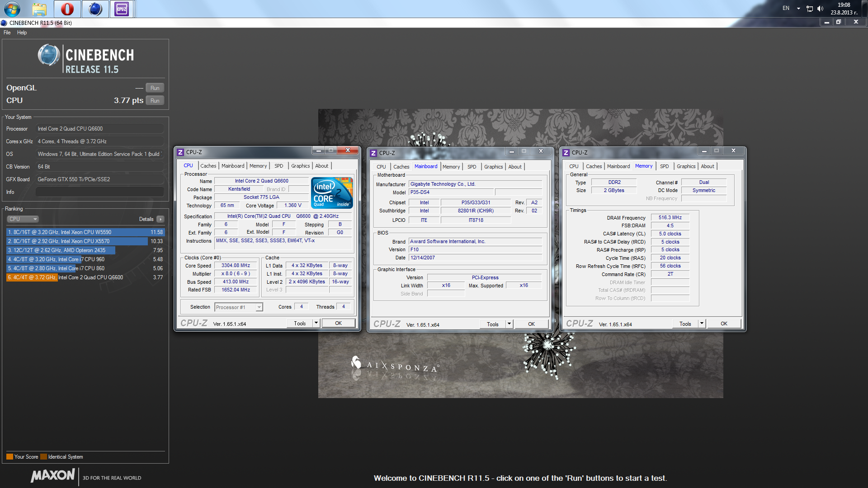Show hidden tray icons arrow
Viewport: 868px width, 488px height.
coord(798,9)
